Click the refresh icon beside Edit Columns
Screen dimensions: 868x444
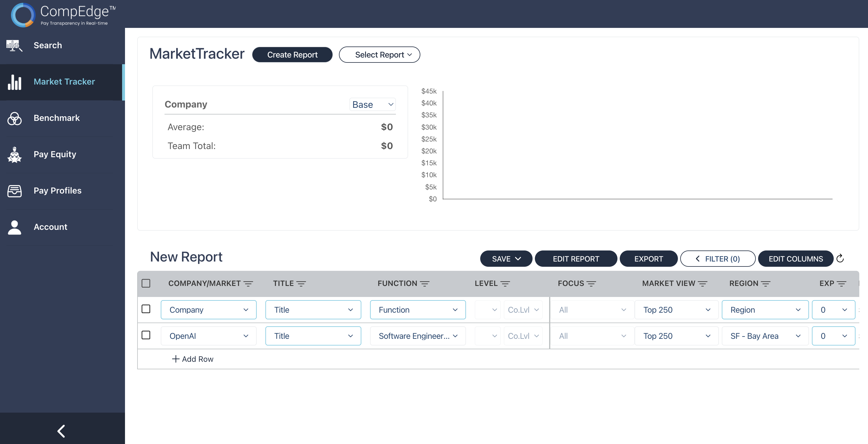coord(840,258)
